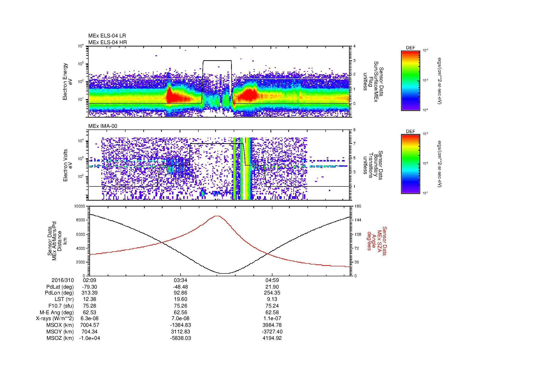Image resolution: width=555 pixels, height=392 pixels.
Task: Click the 'PdLat (deg)' row label
Action: (60, 287)
